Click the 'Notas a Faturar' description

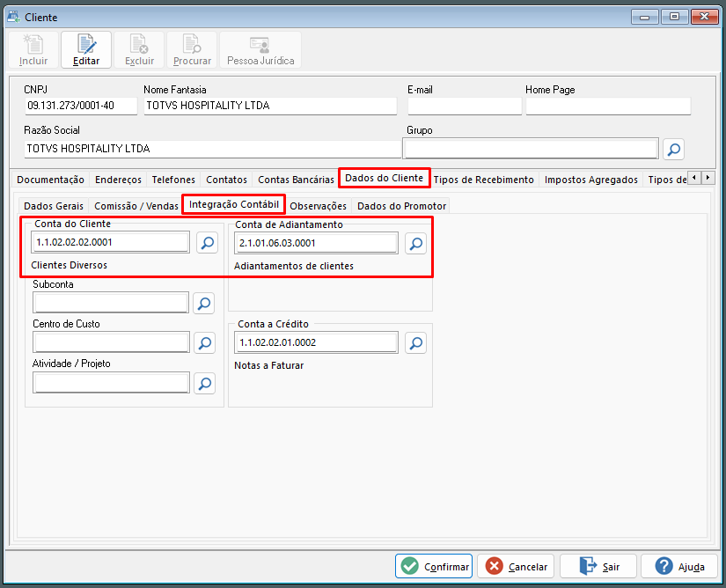pyautogui.click(x=268, y=365)
